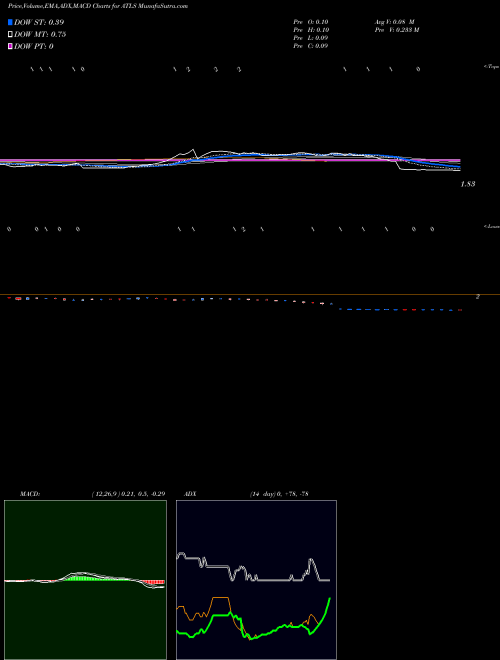Click the 'Pre V: 0.233 M' volume text
This screenshot has width=500, height=660.
point(397,30)
